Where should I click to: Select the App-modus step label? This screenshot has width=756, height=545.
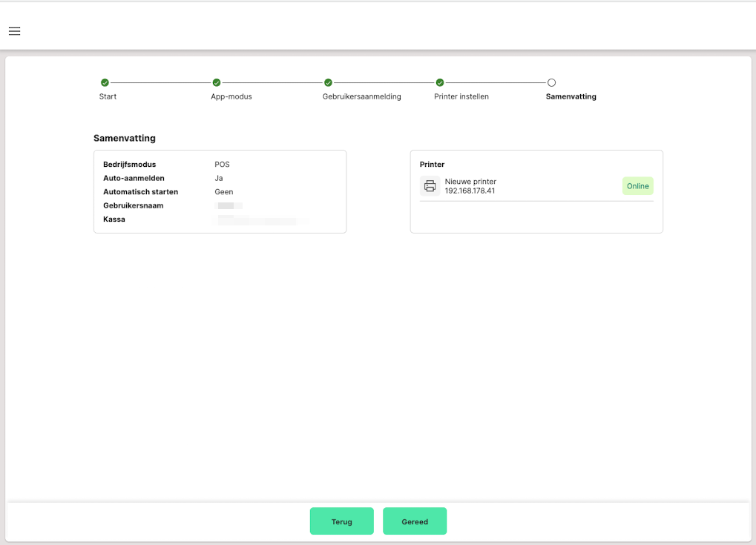tap(231, 96)
